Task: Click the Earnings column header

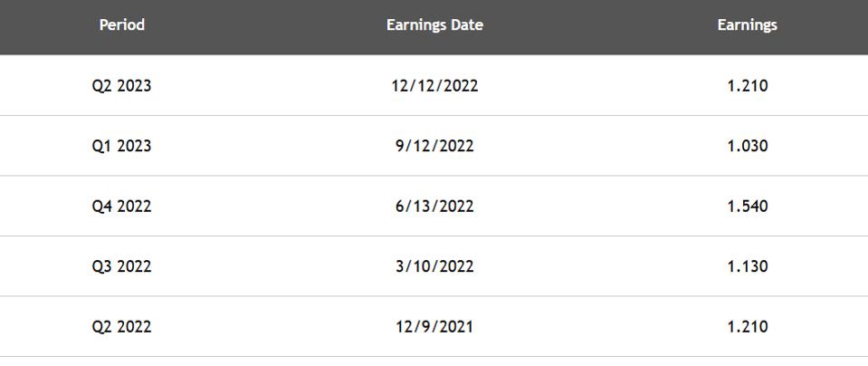Action: 748,25
